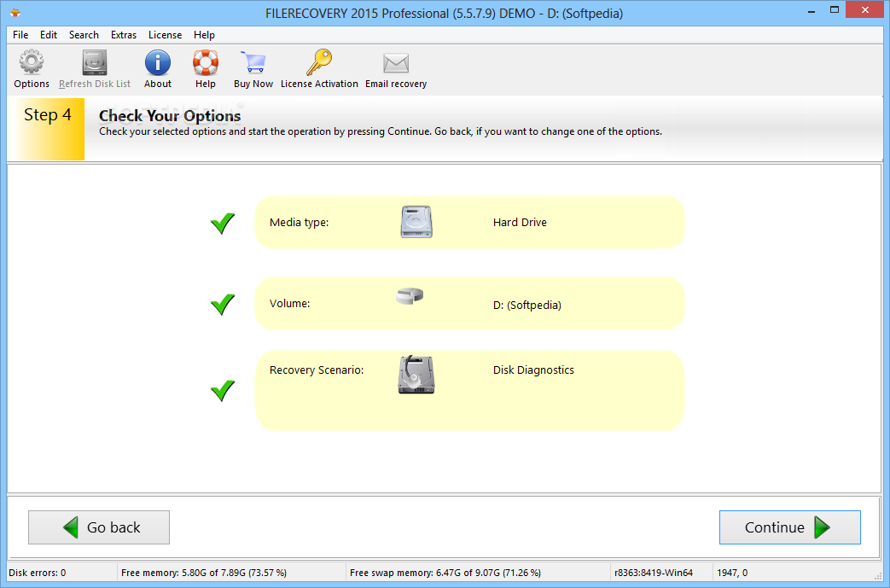Click the Free memory status entry
890x588 pixels.
pos(204,573)
